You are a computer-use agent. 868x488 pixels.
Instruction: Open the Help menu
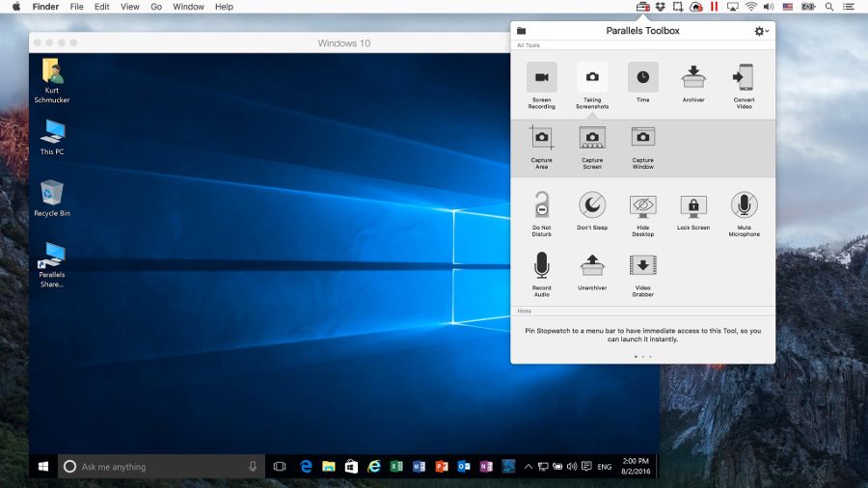pos(224,7)
